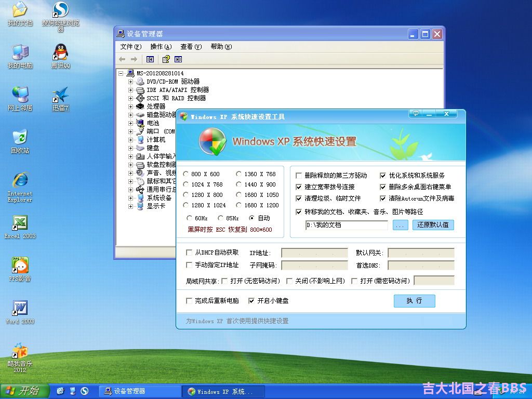Image resolution: width=532 pixels, height=399 pixels.
Task: Click the 处理器 processor device icon
Action: (140, 107)
